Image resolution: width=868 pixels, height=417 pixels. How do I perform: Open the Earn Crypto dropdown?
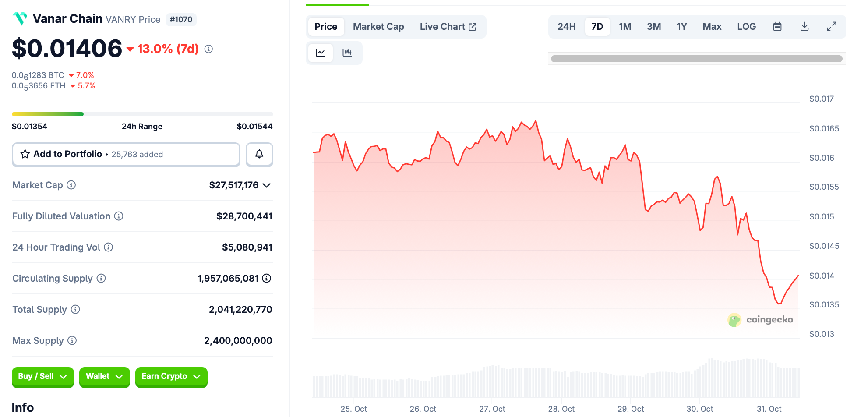click(x=171, y=377)
